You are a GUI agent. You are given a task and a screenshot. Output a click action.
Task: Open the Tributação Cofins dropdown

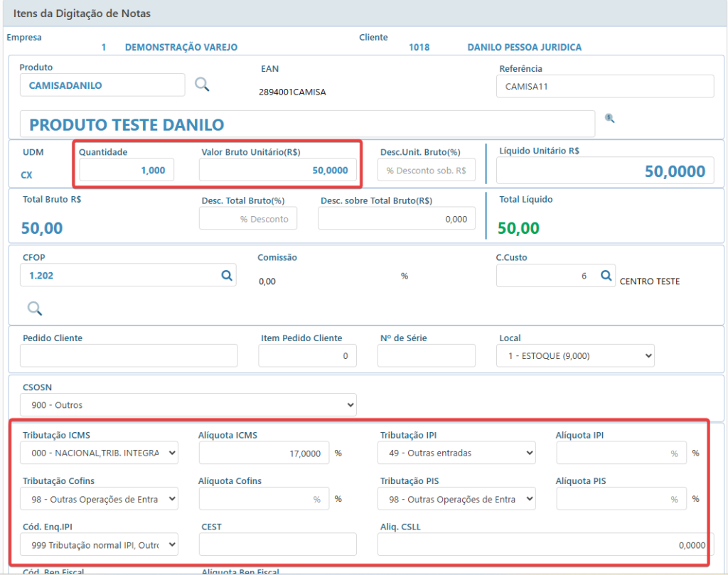click(x=99, y=499)
